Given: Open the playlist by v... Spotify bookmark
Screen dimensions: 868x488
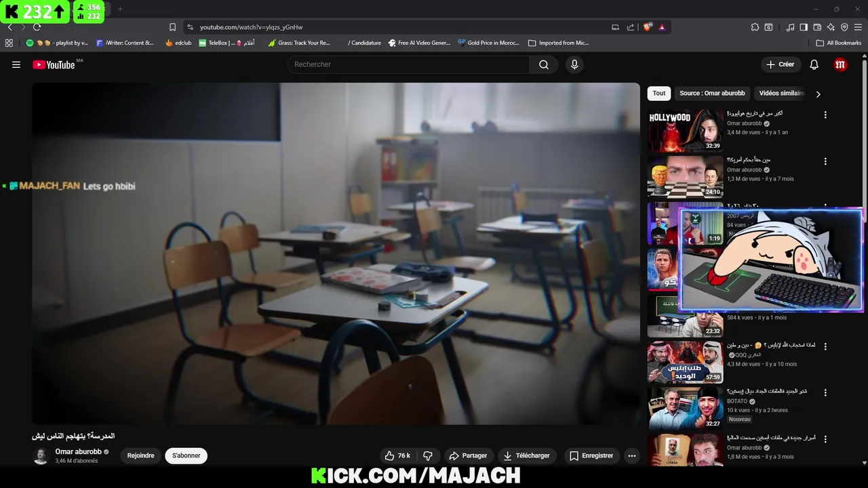Looking at the screenshot, I should coord(57,43).
